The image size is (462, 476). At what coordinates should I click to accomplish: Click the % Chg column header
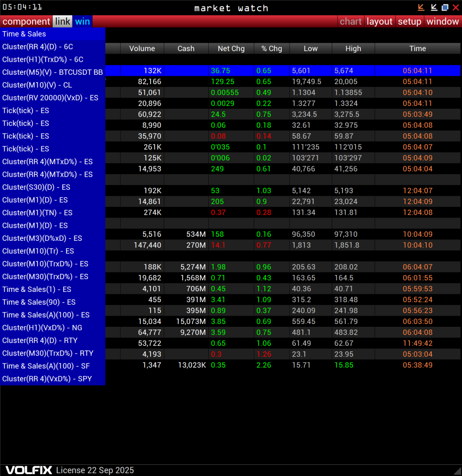click(x=272, y=48)
